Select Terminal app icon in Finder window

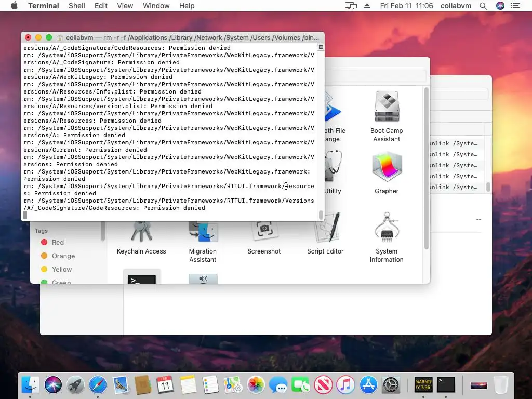[141, 278]
